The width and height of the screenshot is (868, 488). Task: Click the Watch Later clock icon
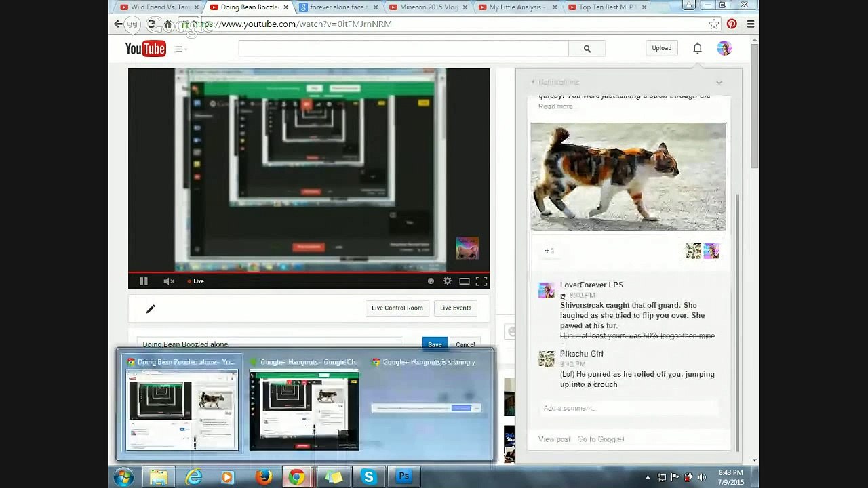[x=431, y=281]
